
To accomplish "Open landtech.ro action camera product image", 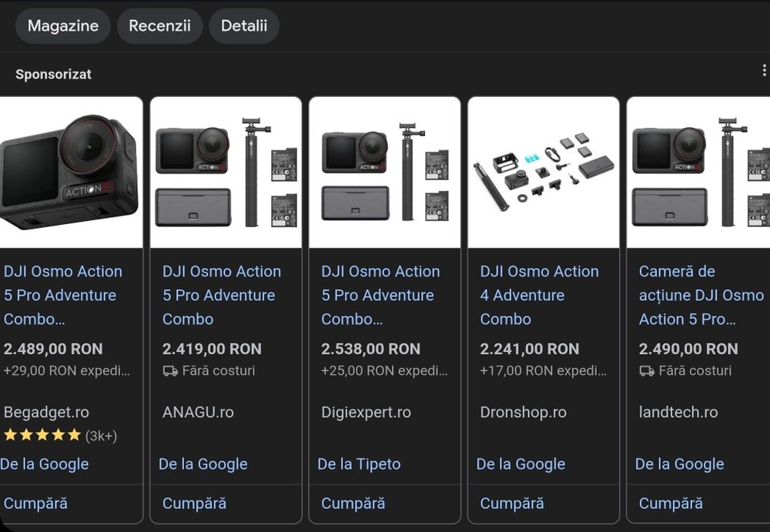I will tap(698, 172).
